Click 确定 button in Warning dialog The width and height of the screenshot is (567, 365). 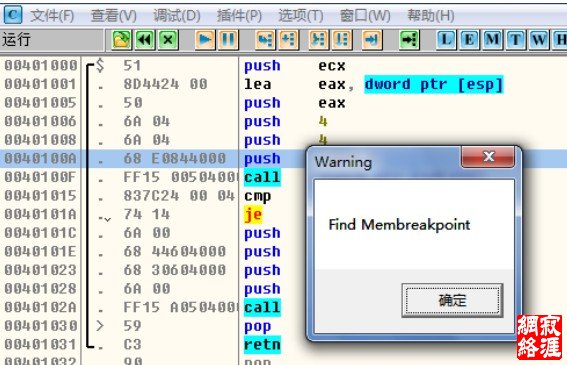(452, 300)
